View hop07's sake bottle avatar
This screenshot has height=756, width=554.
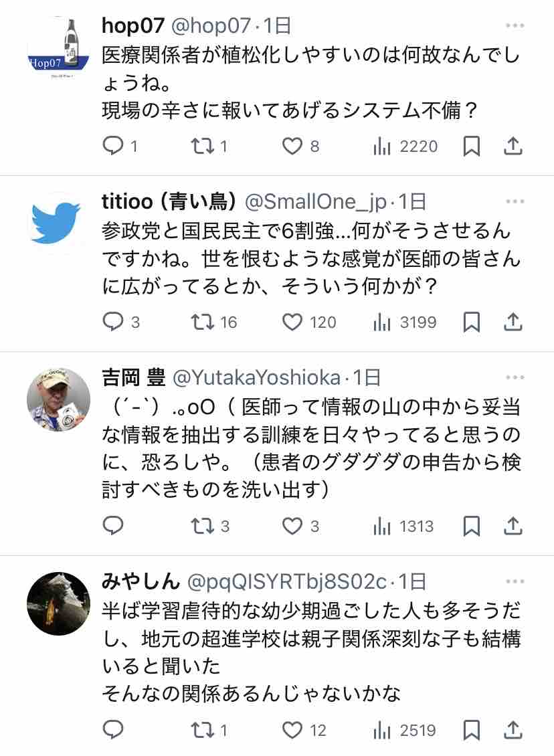click(x=58, y=48)
